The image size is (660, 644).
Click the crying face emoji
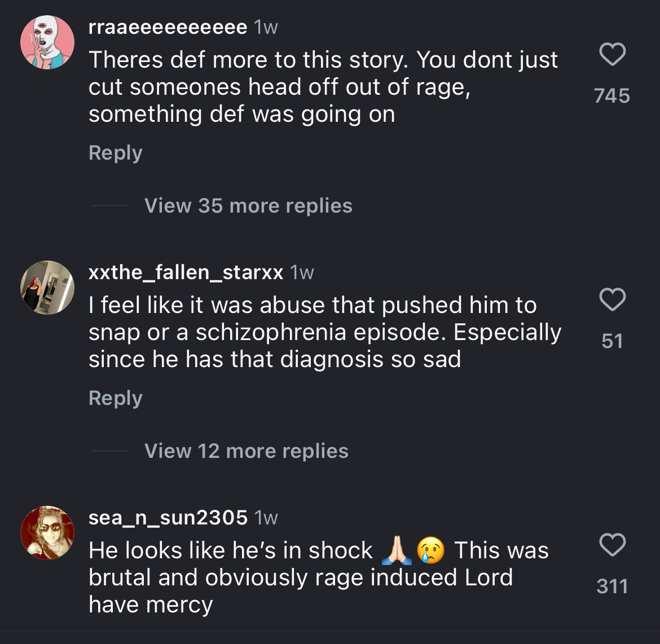[430, 550]
